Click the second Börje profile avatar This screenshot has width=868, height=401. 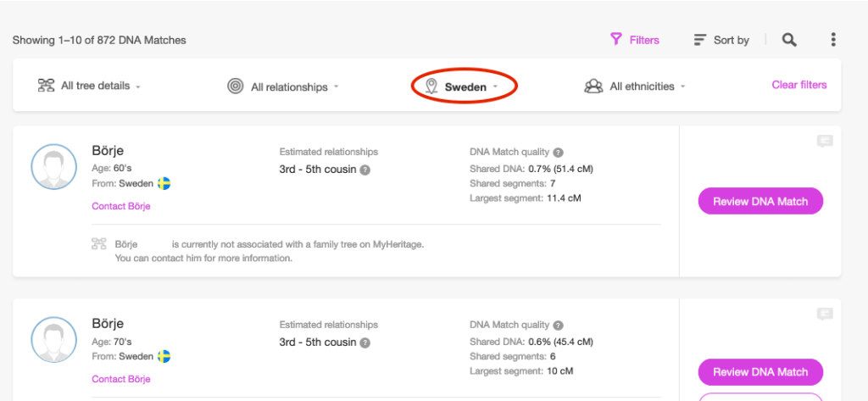tap(54, 340)
